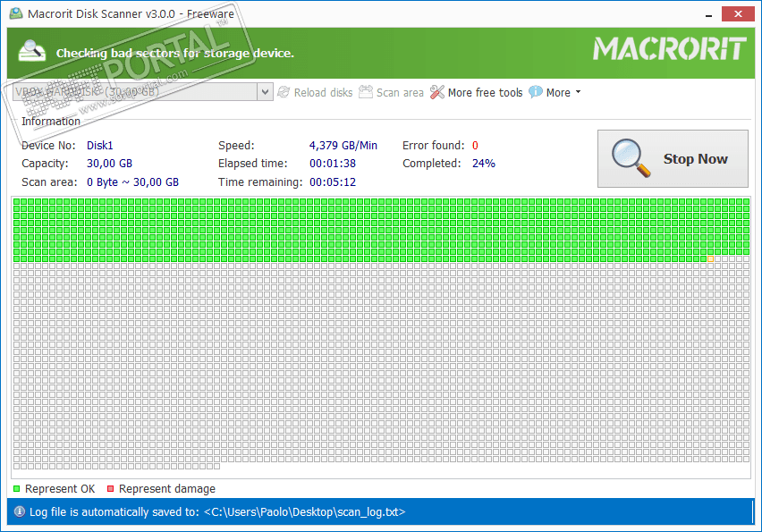Screen dimensions: 762x532
Task: Click the 0 Byte ~ 30,00 GB scan area value
Action: point(132,182)
